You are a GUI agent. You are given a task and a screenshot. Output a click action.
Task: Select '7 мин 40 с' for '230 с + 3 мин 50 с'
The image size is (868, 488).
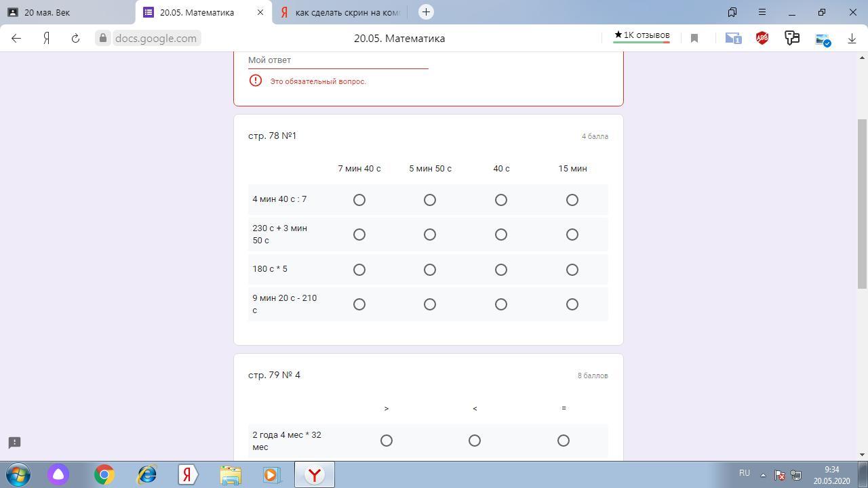pos(359,235)
